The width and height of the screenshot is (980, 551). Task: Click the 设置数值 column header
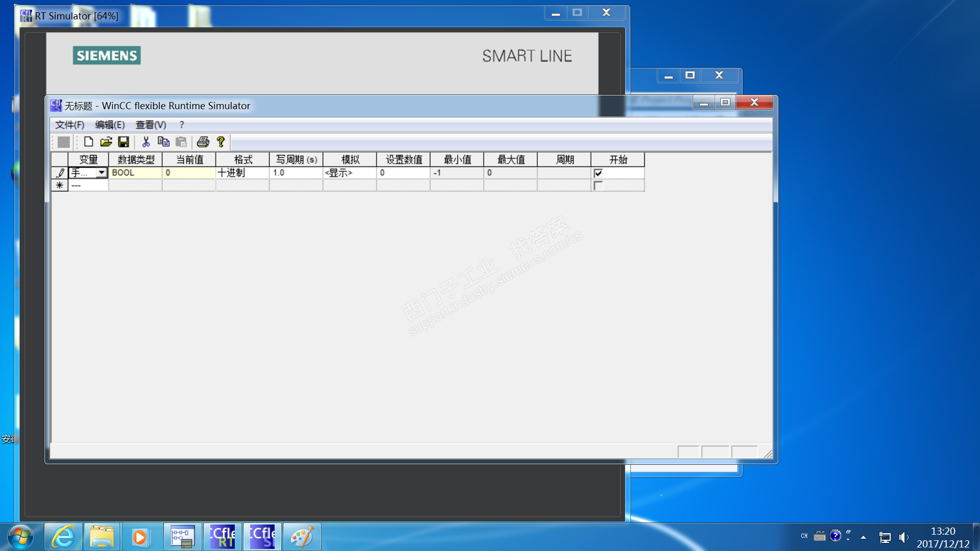pyautogui.click(x=403, y=160)
